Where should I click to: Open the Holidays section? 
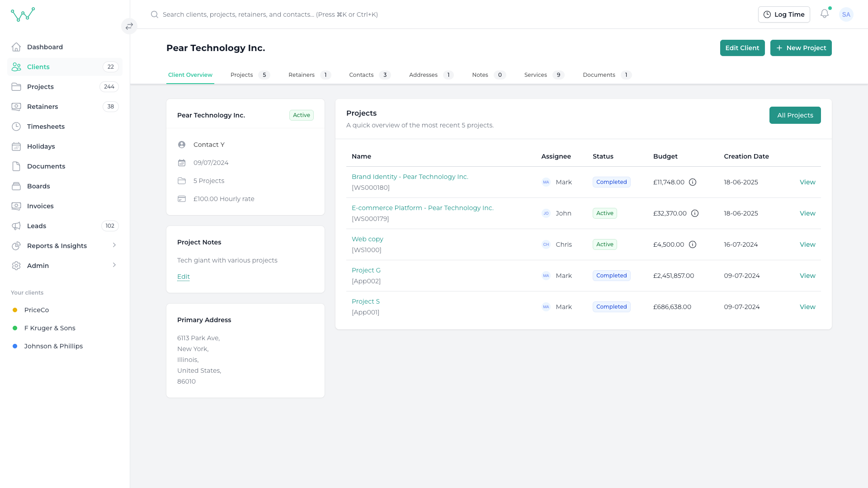(x=41, y=146)
